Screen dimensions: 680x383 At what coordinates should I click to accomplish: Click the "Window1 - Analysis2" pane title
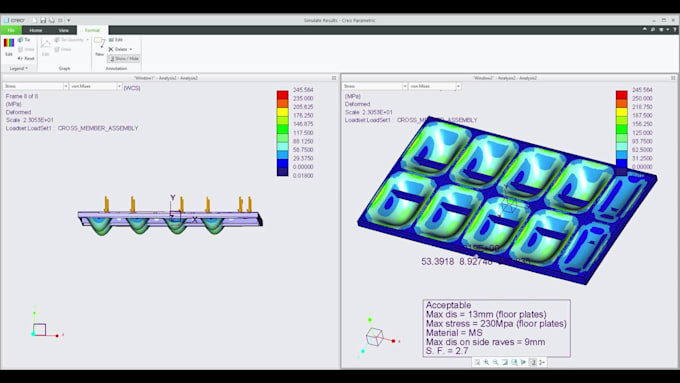click(x=166, y=78)
